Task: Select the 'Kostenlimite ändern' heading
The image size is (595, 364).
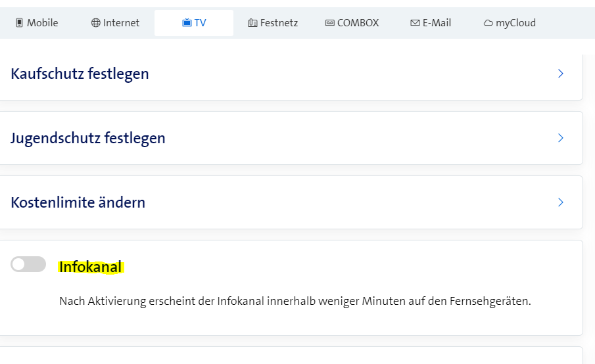Action: (x=78, y=202)
